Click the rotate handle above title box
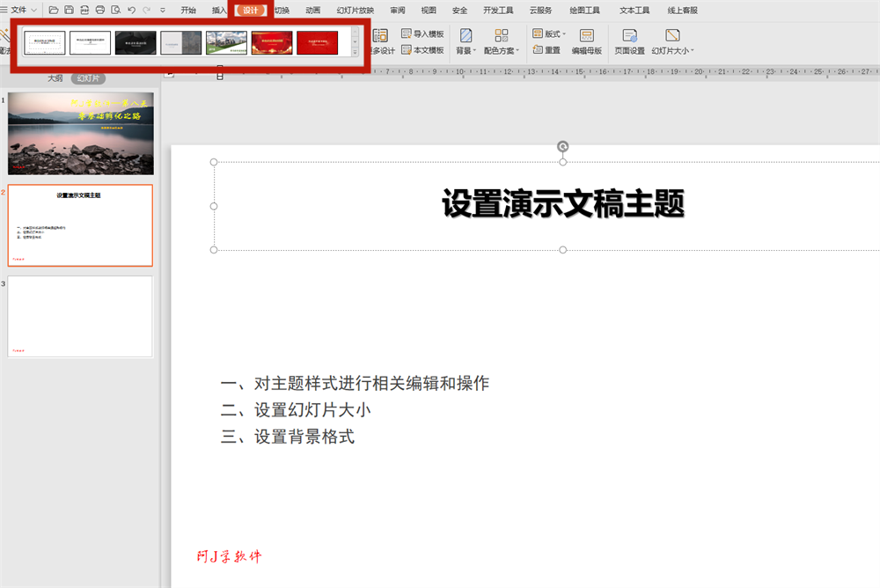This screenshot has height=588, width=880. 562,147
